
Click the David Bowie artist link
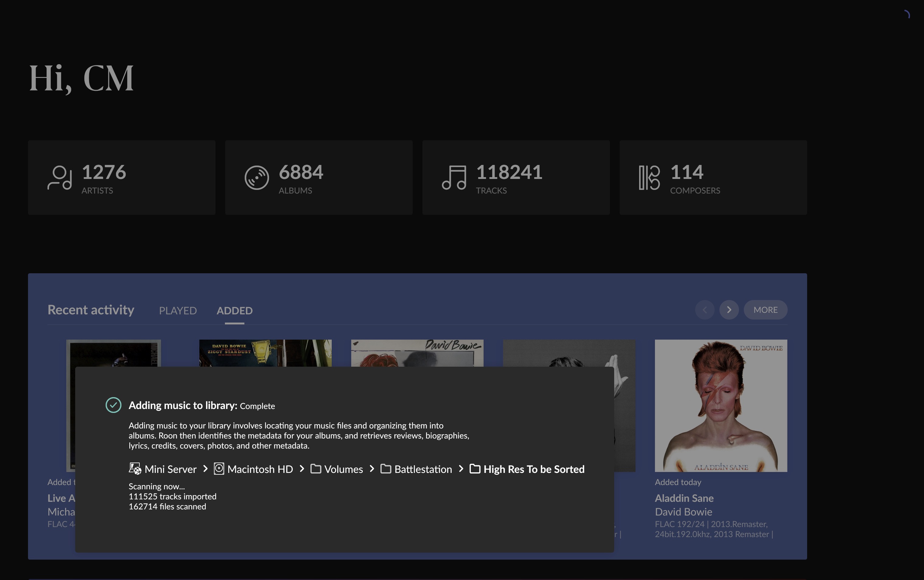click(684, 512)
